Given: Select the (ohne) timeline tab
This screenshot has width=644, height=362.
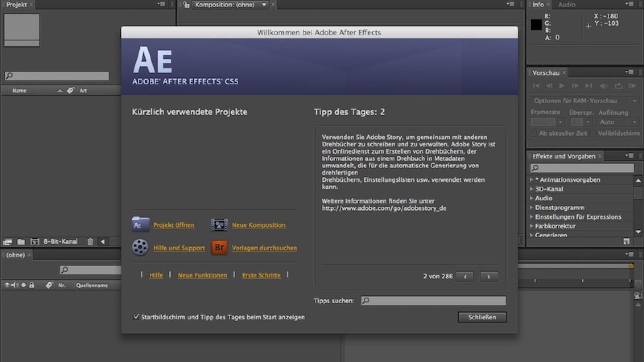Looking at the screenshot, I should click(x=15, y=255).
